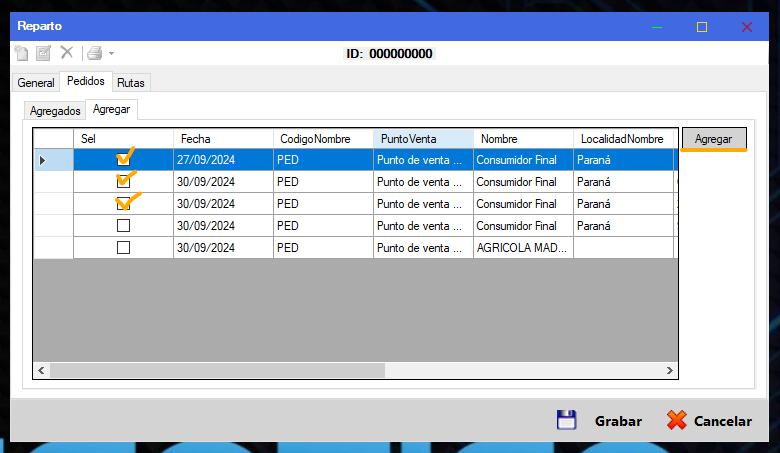Screen dimensions: 780x453
Task: Switch to the General tab
Action: tap(36, 82)
